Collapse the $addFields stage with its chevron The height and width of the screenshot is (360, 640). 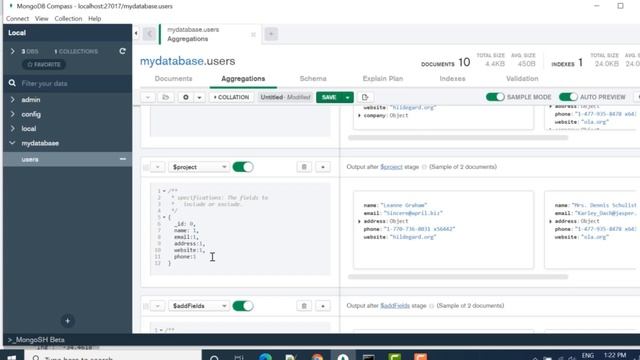pyautogui.click(x=158, y=306)
